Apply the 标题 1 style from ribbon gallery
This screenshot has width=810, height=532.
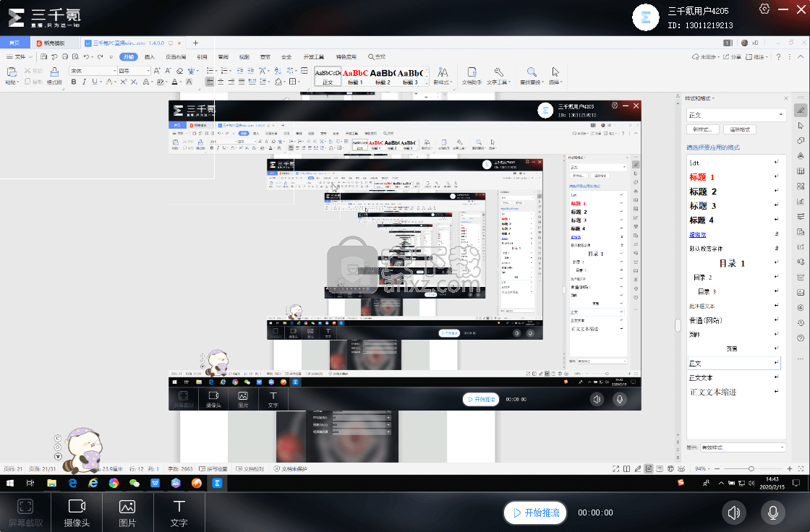pos(355,77)
